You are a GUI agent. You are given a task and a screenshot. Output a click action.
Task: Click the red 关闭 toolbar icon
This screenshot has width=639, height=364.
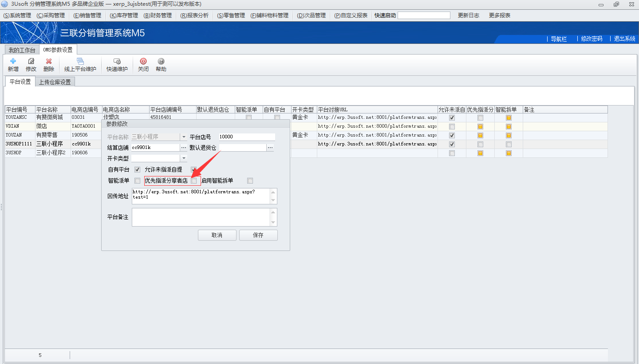(x=143, y=61)
